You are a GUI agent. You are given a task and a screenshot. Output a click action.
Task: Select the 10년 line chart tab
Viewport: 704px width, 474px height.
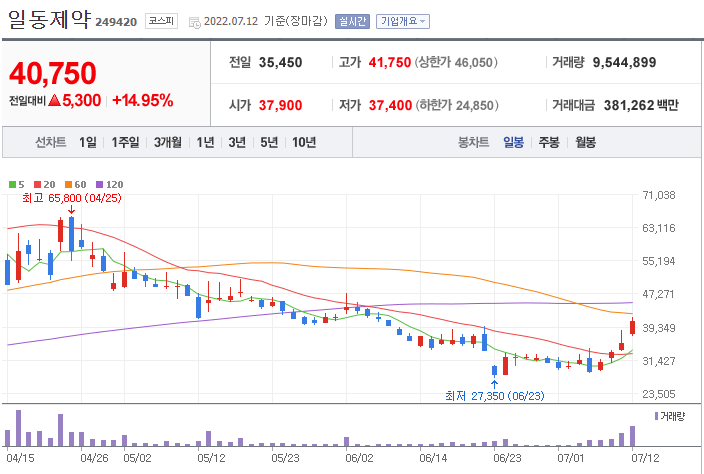pyautogui.click(x=304, y=142)
